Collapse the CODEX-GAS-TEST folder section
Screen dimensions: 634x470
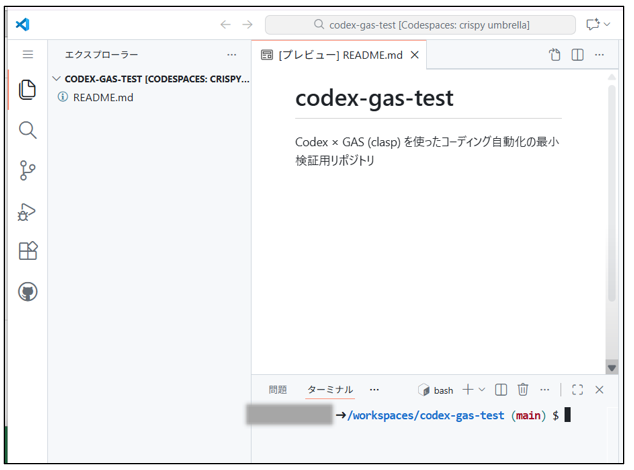[x=57, y=79]
